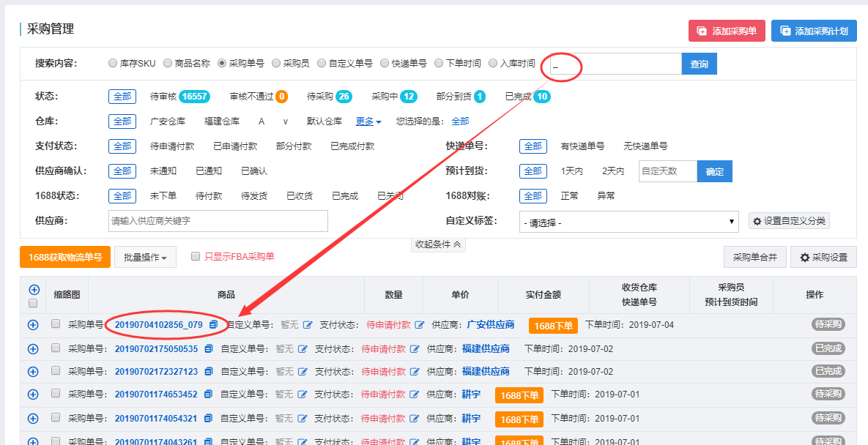Open 批量操作 dropdown
The image size is (868, 445).
145,257
